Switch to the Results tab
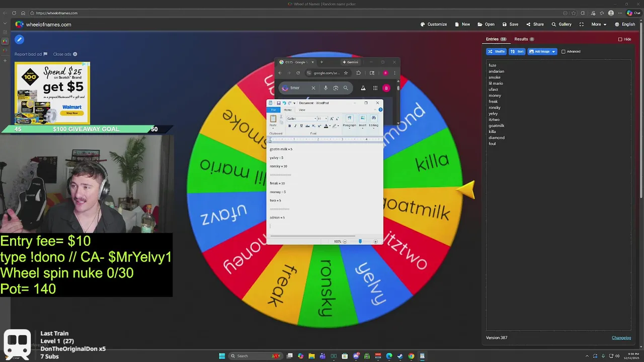 [x=524, y=39]
